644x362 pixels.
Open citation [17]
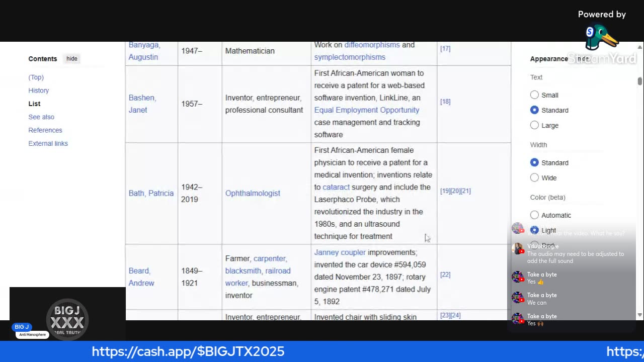coord(445,49)
